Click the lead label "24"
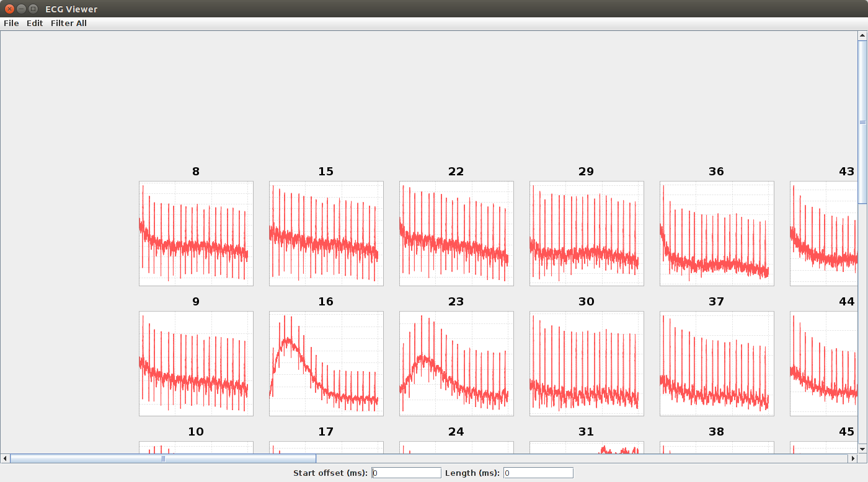Image resolution: width=868 pixels, height=482 pixels. tap(456, 432)
